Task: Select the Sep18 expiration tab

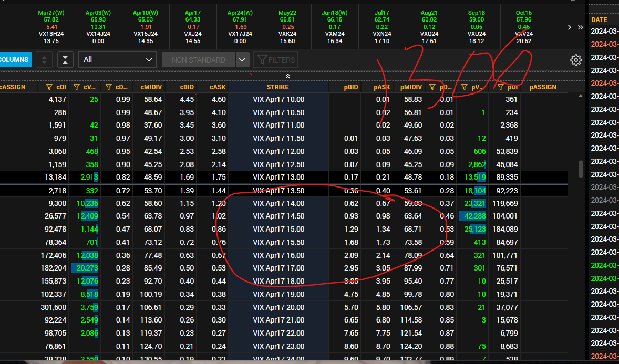Action: tap(477, 27)
